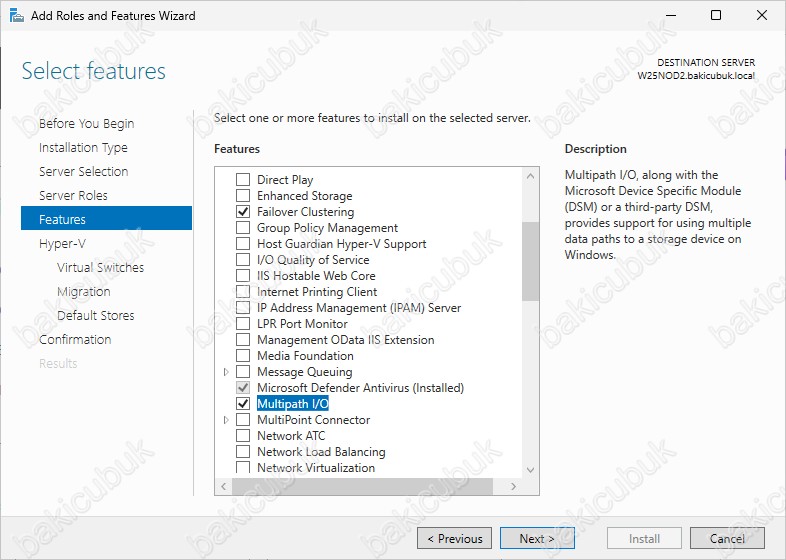Click the Next button
Screen dimensions: 786x560
pos(537,538)
